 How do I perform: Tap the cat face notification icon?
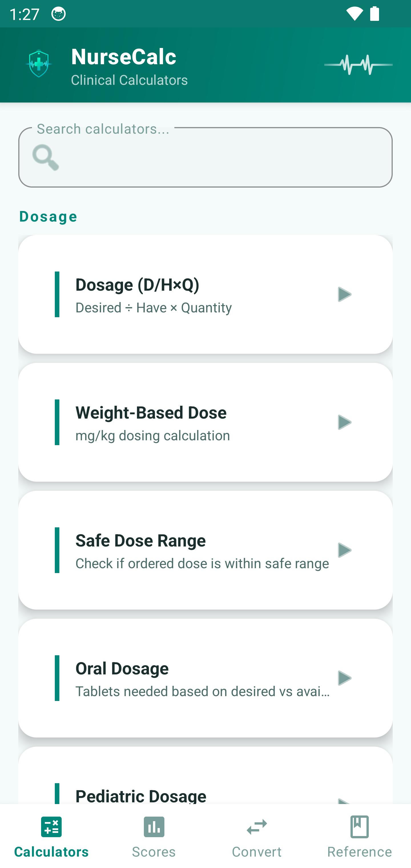[x=59, y=14]
